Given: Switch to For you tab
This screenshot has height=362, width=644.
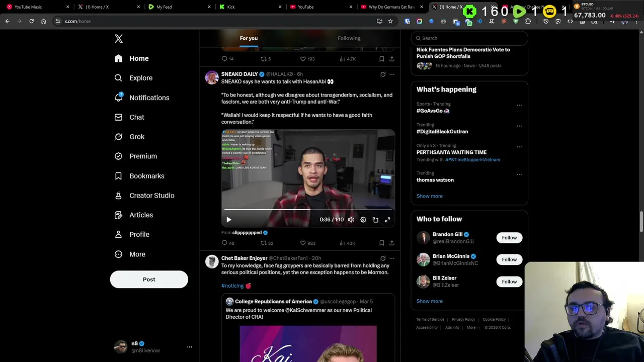Looking at the screenshot, I should 249,38.
